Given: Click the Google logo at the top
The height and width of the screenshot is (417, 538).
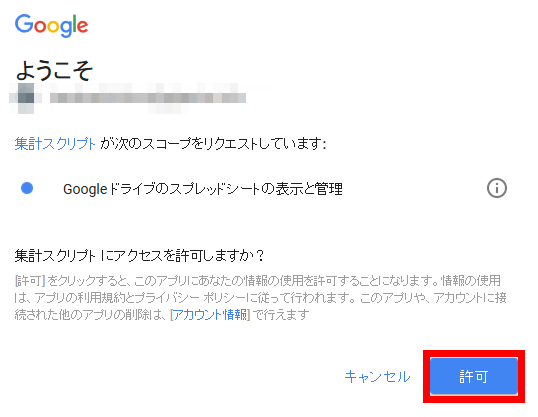Looking at the screenshot, I should tap(51, 25).
